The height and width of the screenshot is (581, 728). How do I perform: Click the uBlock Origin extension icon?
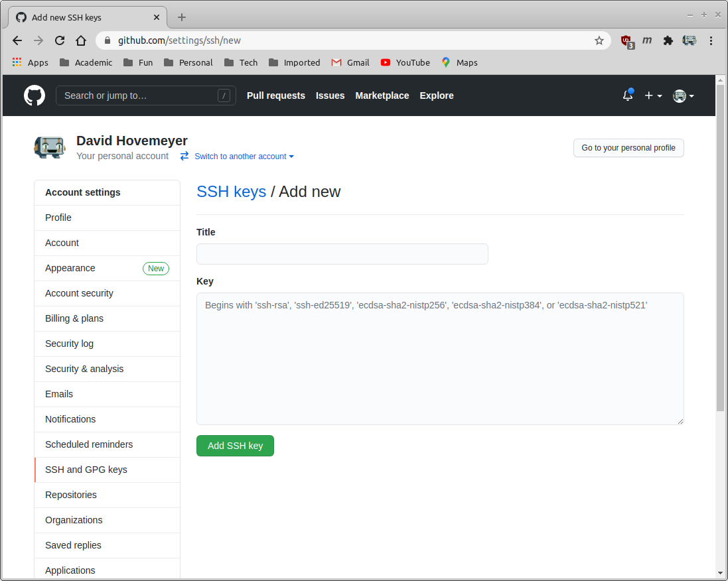(x=626, y=40)
